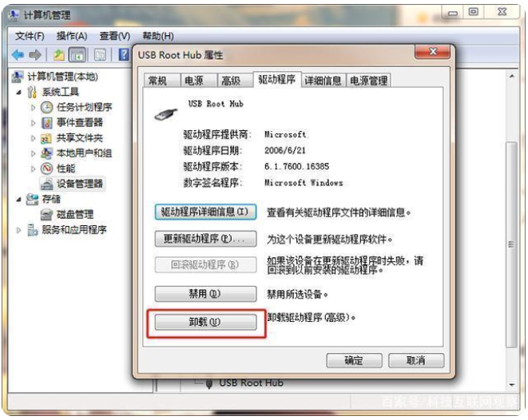Click the Uninstall (卸载) button

coord(205,322)
